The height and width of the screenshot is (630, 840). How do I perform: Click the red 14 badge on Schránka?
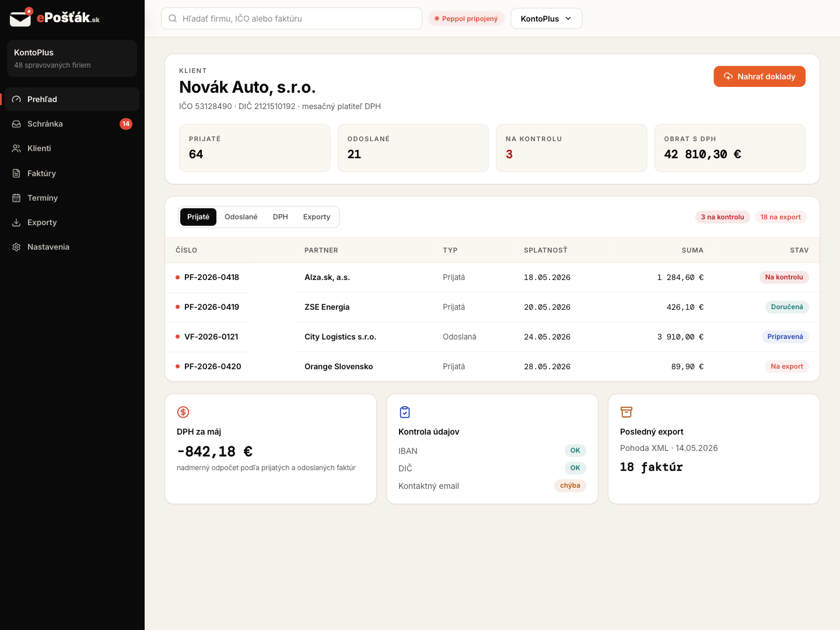[x=126, y=124]
